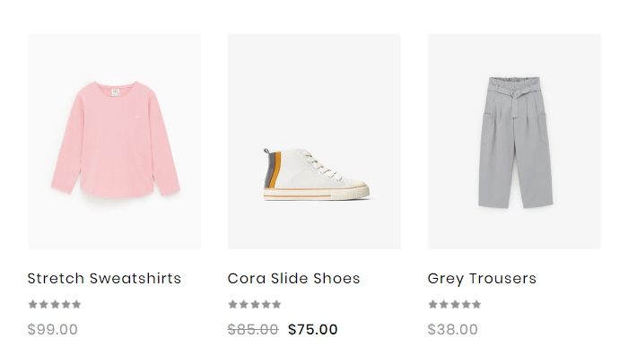Viewport: 628px width, 364px height.
Task: Click fifth rating star under Grey Trousers
Action: pos(476,305)
